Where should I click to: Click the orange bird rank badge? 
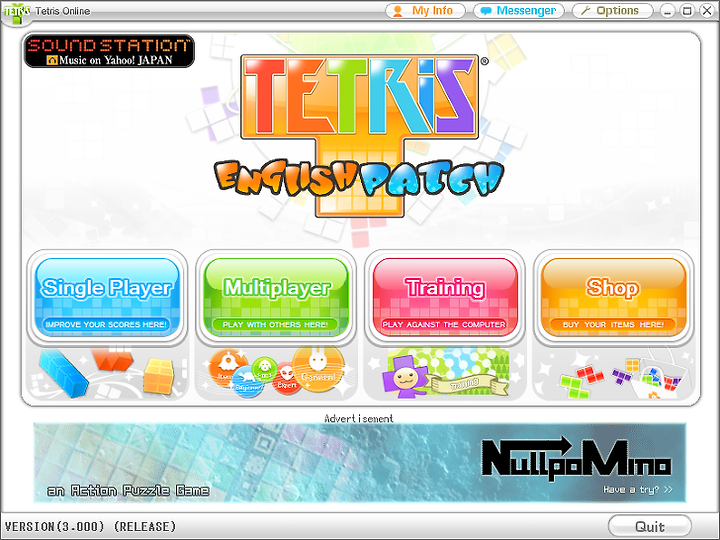pos(227,366)
